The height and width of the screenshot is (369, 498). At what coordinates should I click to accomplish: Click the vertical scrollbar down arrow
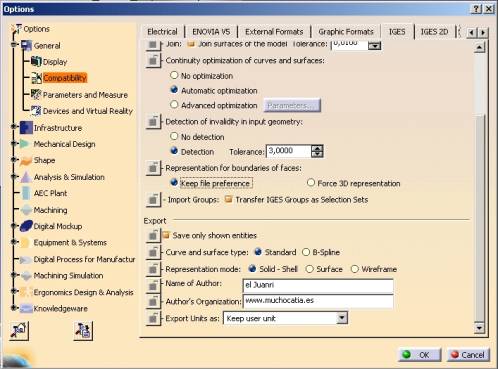click(479, 328)
